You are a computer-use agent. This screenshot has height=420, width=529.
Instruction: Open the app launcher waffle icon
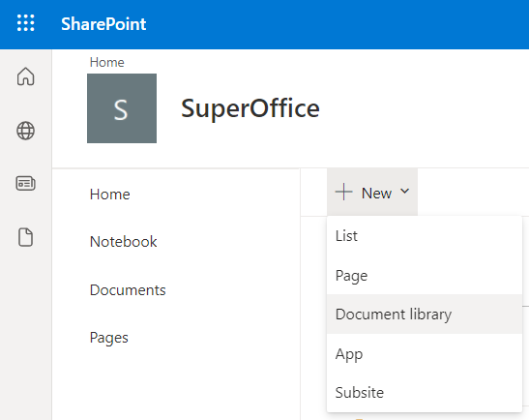coord(26,23)
